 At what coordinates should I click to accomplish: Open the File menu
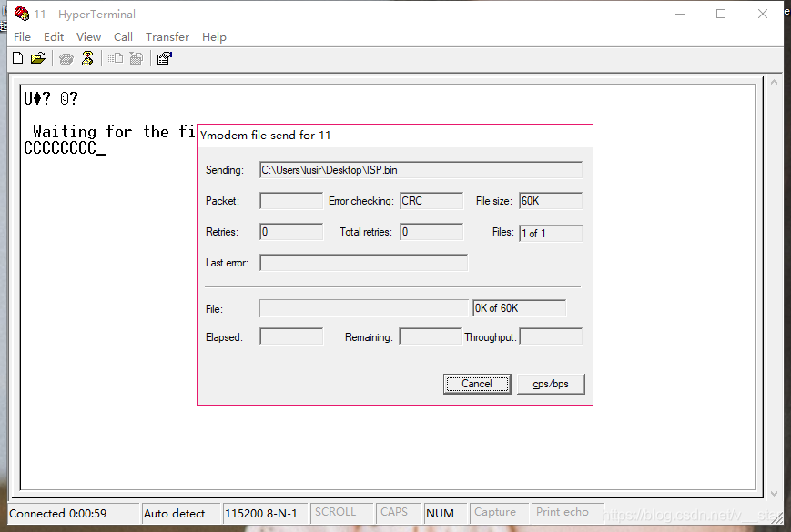[22, 36]
